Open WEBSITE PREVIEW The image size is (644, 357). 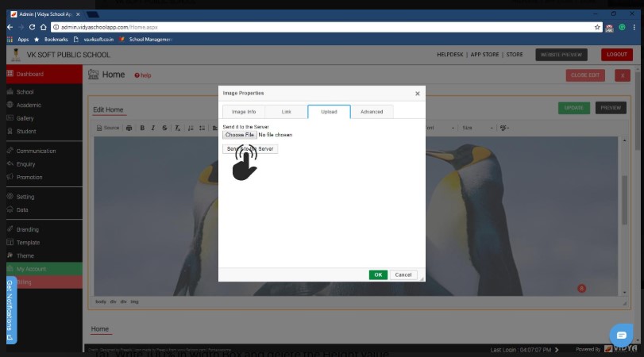click(561, 55)
